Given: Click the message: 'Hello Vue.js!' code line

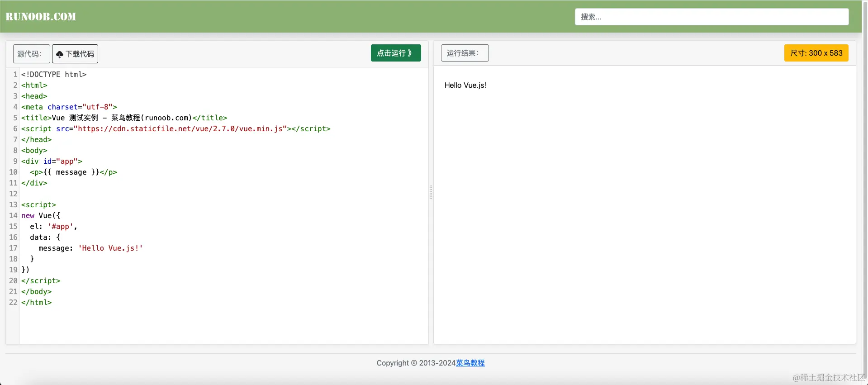Looking at the screenshot, I should pos(90,248).
